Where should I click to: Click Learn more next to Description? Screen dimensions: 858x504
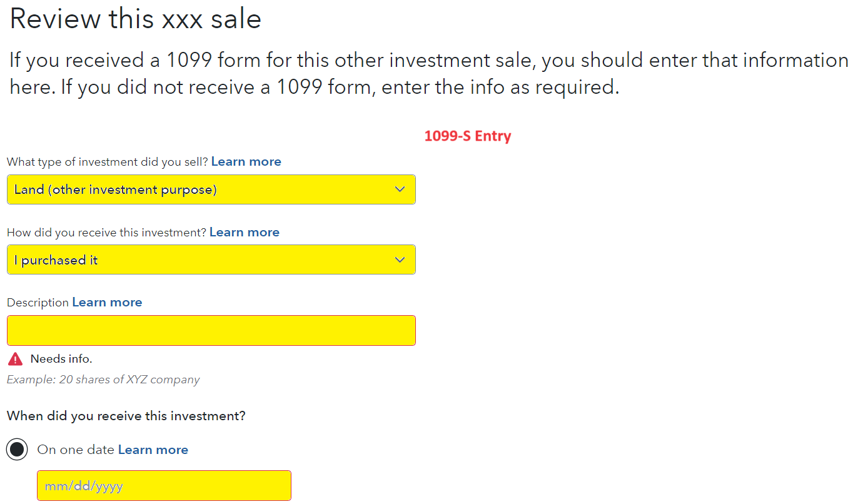coord(107,303)
